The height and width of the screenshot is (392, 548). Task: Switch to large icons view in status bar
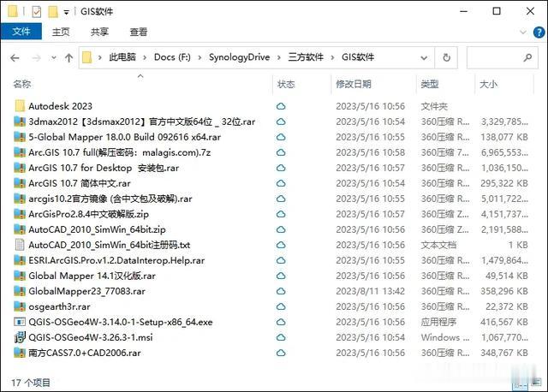537,382
